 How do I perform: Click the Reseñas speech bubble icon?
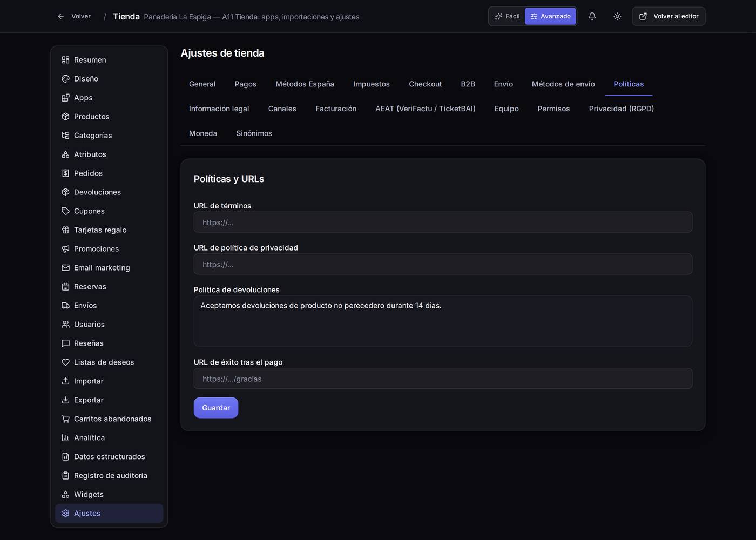[65, 343]
